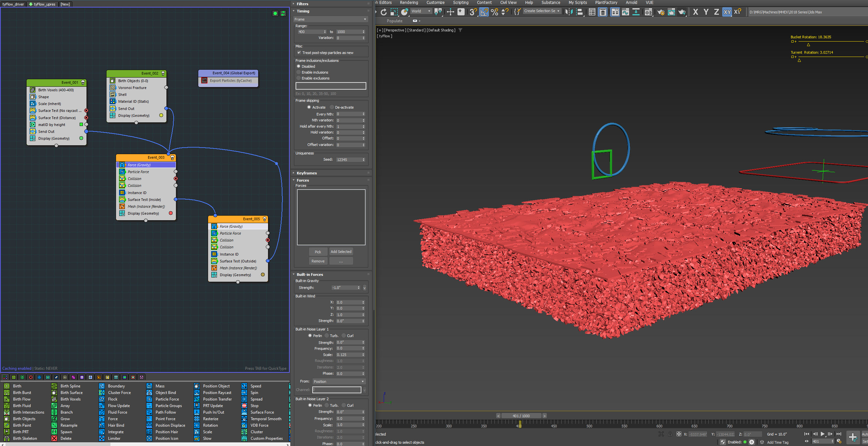
Task: Open the Rendering menu
Action: tap(408, 3)
